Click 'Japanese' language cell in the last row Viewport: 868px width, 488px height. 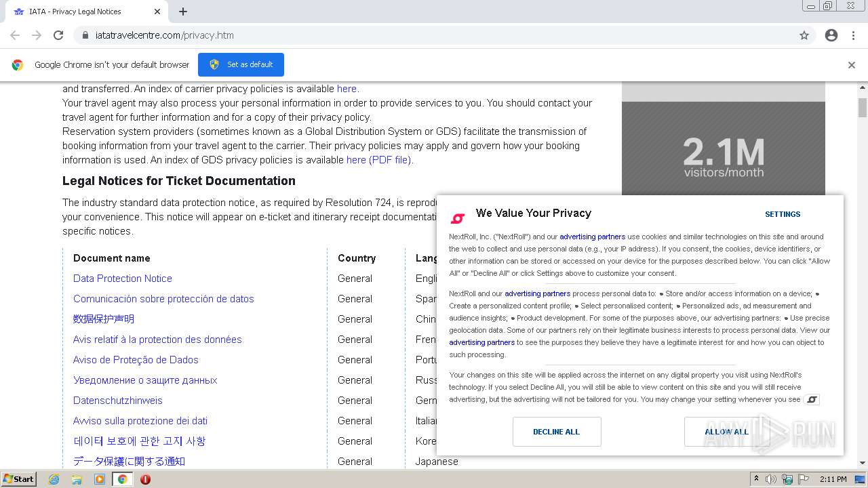point(437,462)
